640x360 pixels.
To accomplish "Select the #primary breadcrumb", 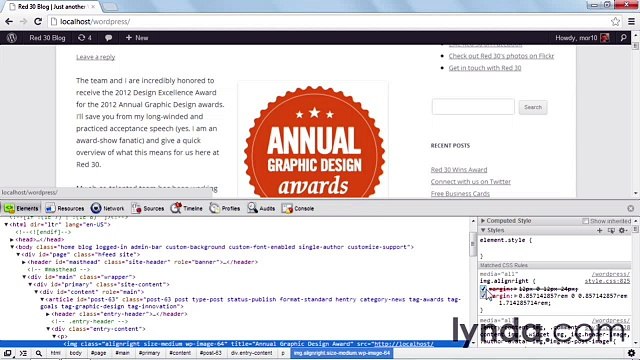I will coord(149,353).
